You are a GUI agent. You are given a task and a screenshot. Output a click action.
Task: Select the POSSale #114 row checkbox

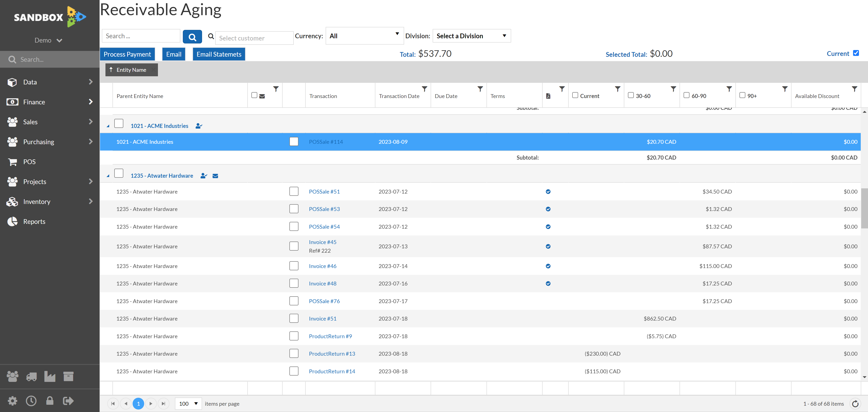[294, 142]
